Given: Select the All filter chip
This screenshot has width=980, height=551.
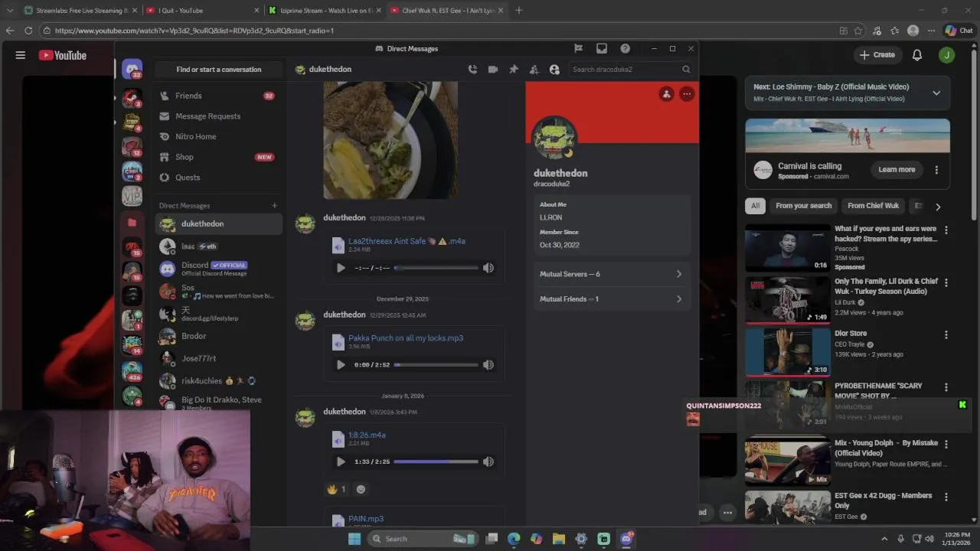Looking at the screenshot, I should (755, 206).
